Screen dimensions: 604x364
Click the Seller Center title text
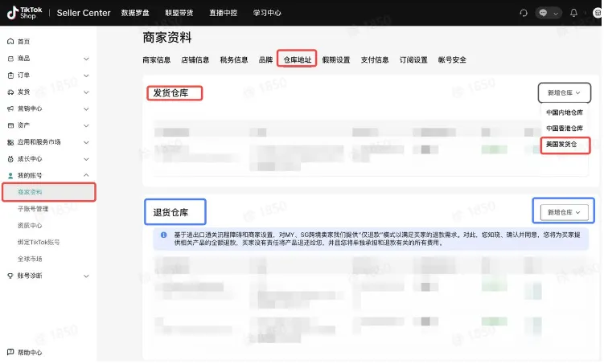84,13
